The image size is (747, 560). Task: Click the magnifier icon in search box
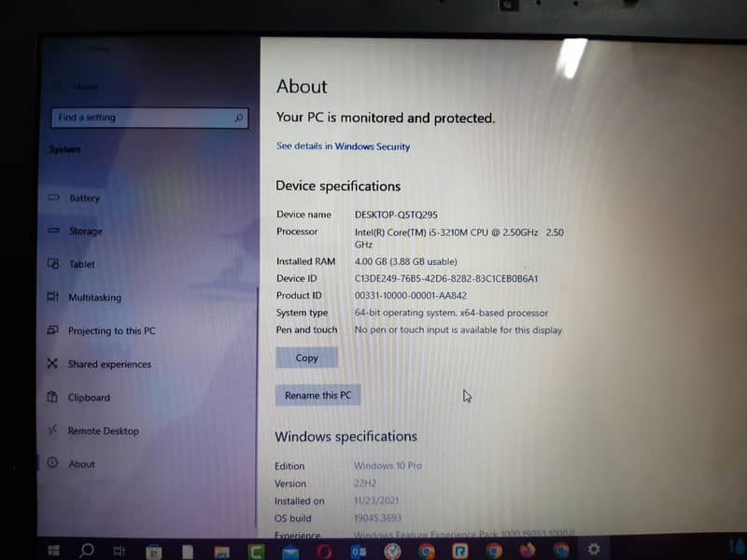pos(239,118)
